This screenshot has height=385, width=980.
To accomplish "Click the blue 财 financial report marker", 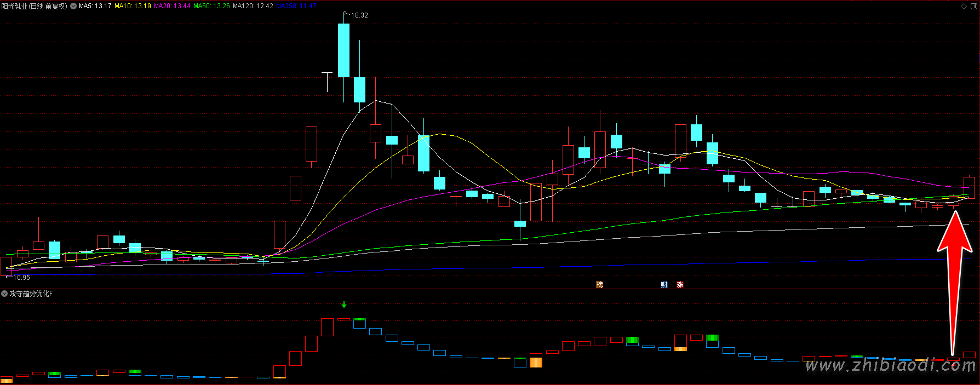I will pyautogui.click(x=664, y=285).
